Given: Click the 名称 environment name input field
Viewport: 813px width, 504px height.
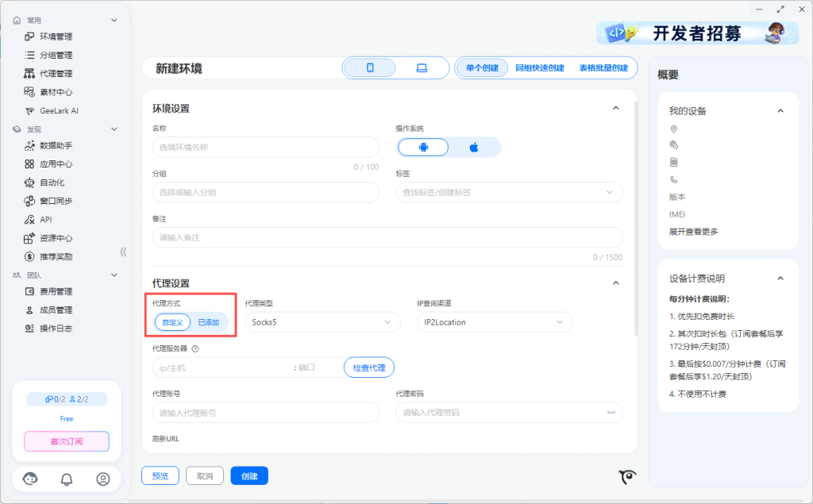Looking at the screenshot, I should pos(265,147).
